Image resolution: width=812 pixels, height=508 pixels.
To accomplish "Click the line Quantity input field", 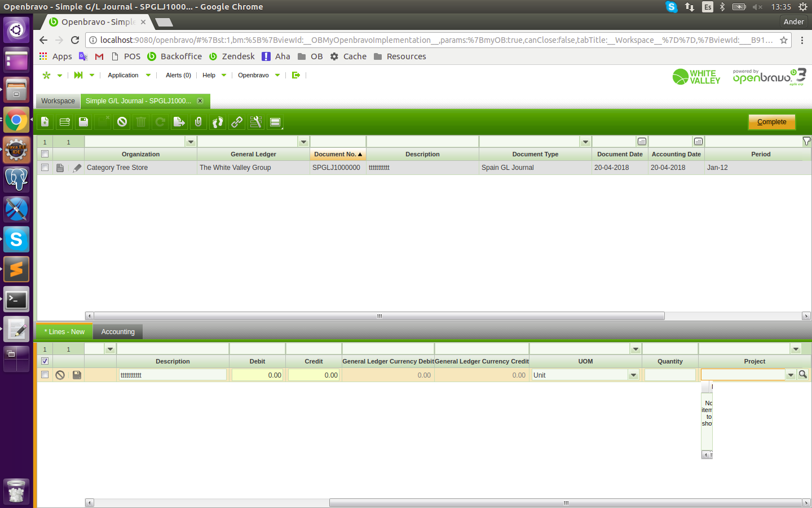I will coord(670,375).
